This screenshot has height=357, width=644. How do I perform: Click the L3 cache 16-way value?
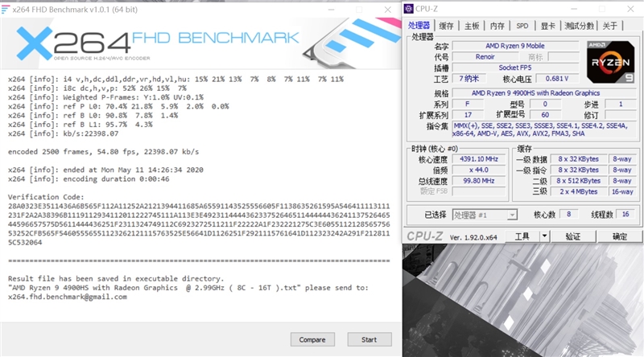[x=622, y=191]
